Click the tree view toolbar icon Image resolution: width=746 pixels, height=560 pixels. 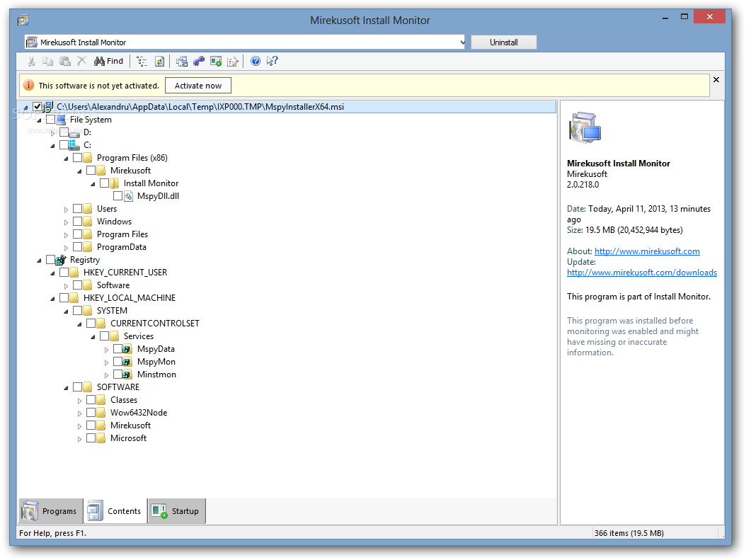(x=142, y=62)
